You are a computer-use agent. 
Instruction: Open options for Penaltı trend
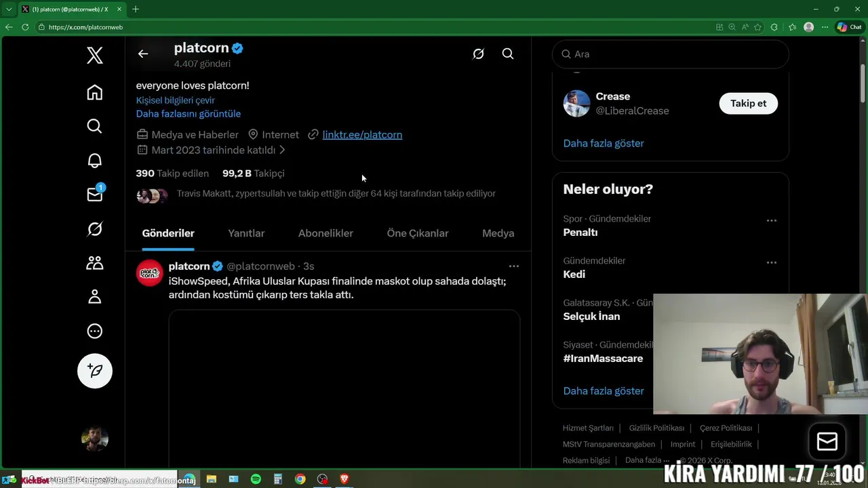pyautogui.click(x=772, y=220)
